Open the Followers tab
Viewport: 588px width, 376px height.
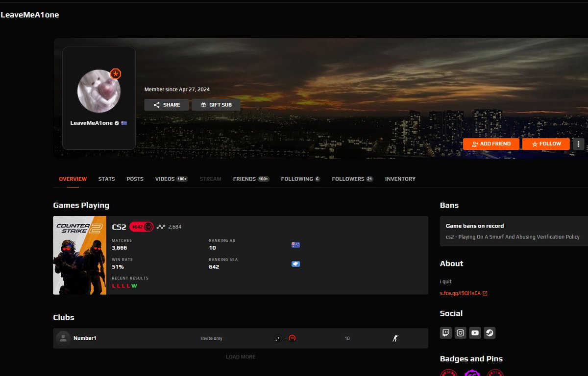pyautogui.click(x=352, y=179)
